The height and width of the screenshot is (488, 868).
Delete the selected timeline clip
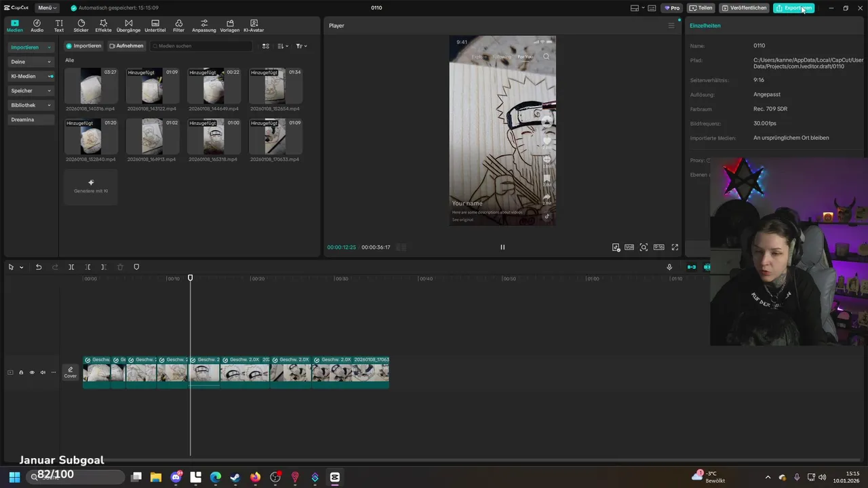coord(120,267)
